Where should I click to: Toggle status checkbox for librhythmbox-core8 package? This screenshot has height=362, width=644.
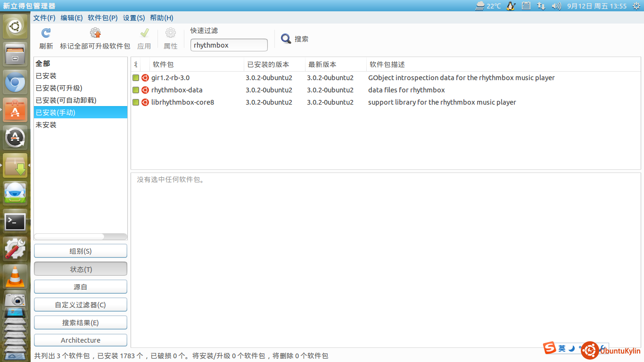136,102
